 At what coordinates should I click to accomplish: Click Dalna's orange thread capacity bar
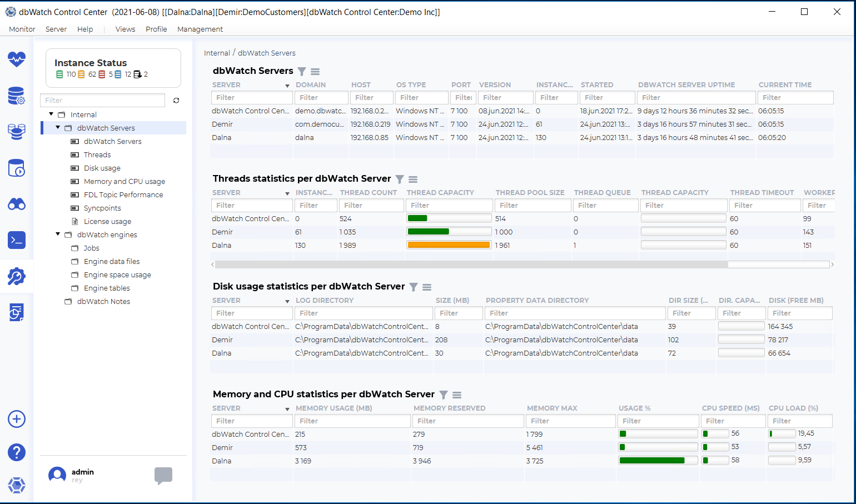tap(449, 245)
